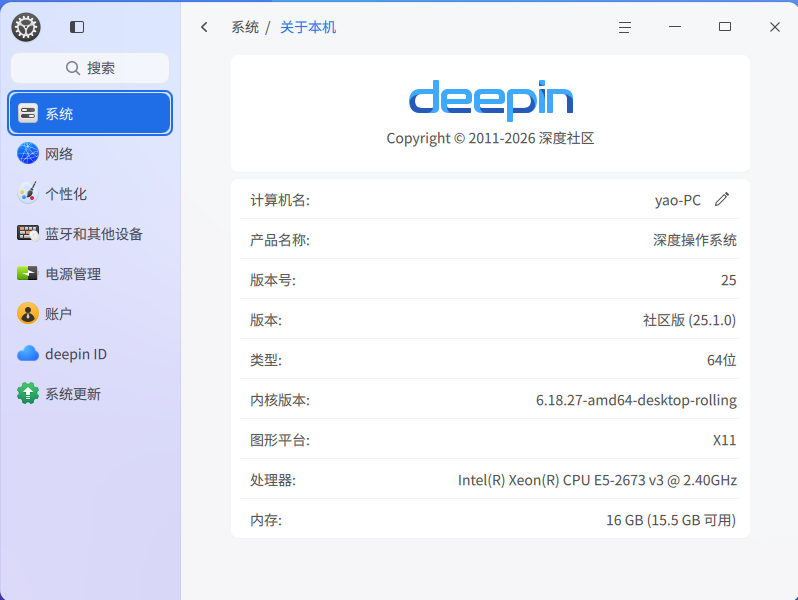Click the 处理器 label
Viewport: 798px width, 600px height.
[273, 480]
